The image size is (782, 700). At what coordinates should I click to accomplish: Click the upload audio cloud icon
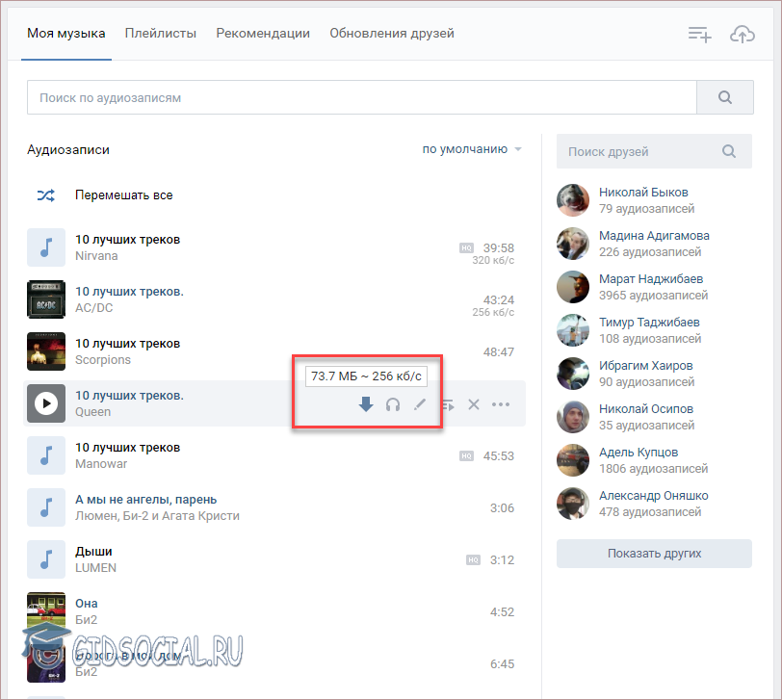tap(742, 34)
